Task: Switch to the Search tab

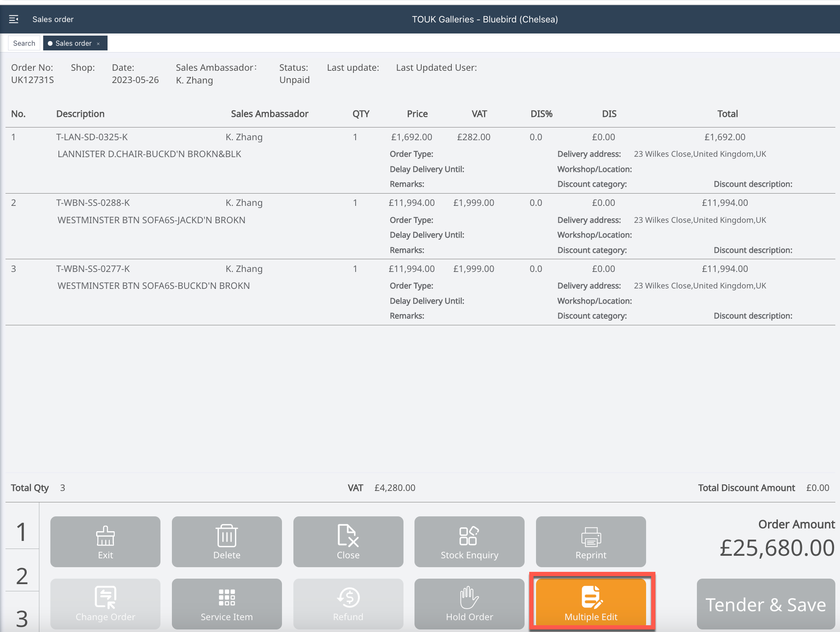Action: (x=24, y=43)
